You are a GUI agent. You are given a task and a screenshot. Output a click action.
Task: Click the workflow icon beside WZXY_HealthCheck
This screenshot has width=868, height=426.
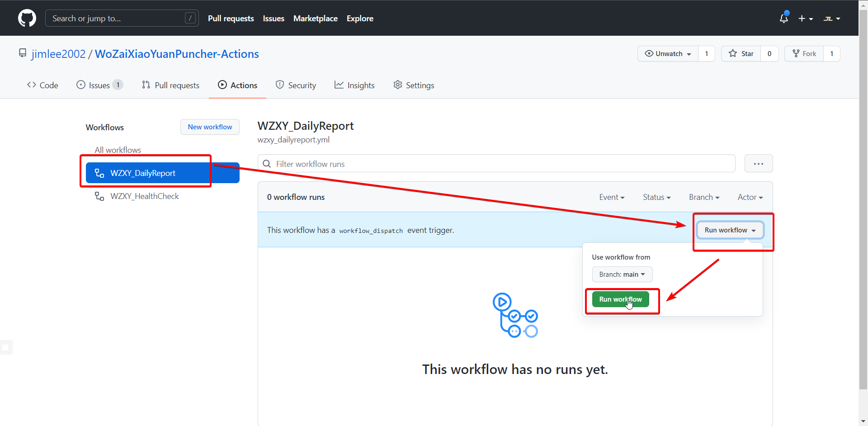pos(99,196)
